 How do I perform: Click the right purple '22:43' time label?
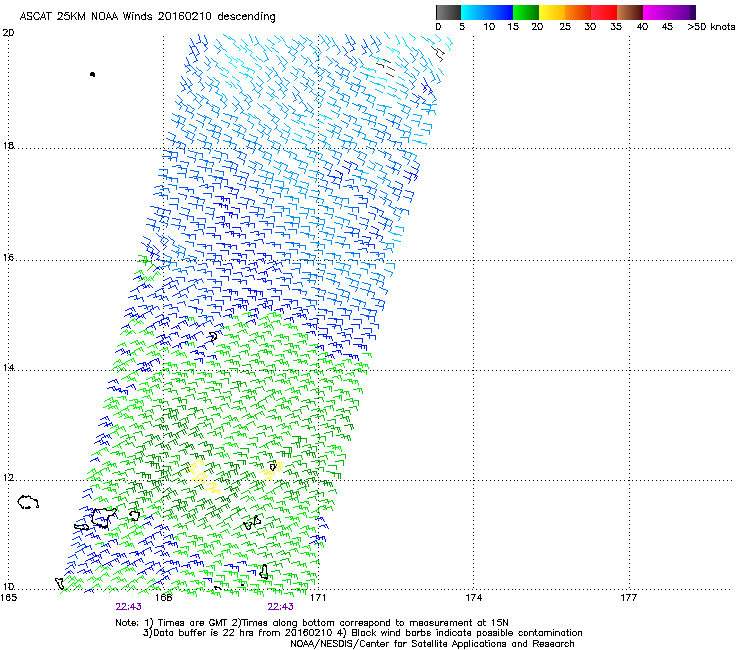[x=280, y=607]
